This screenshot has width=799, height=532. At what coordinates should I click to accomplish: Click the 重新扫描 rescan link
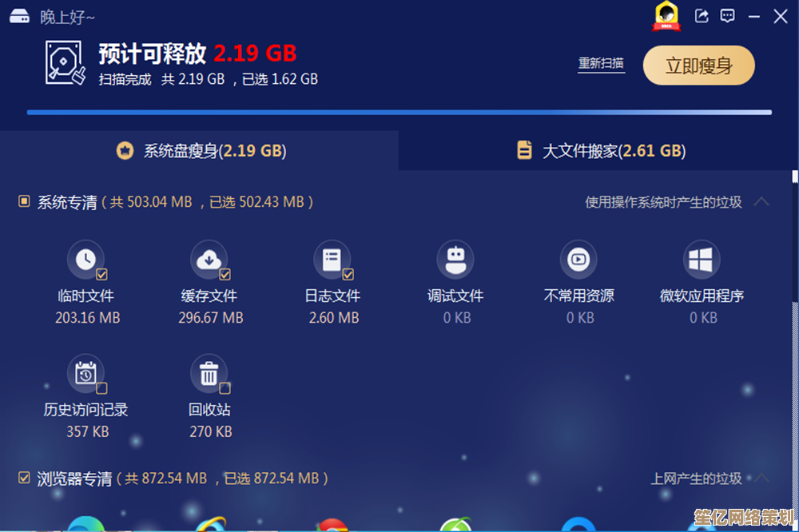601,64
